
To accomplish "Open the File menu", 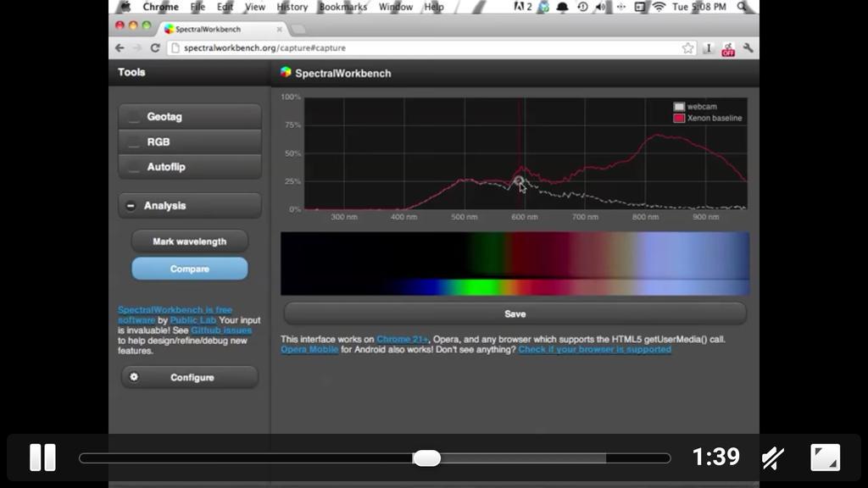I will point(198,7).
